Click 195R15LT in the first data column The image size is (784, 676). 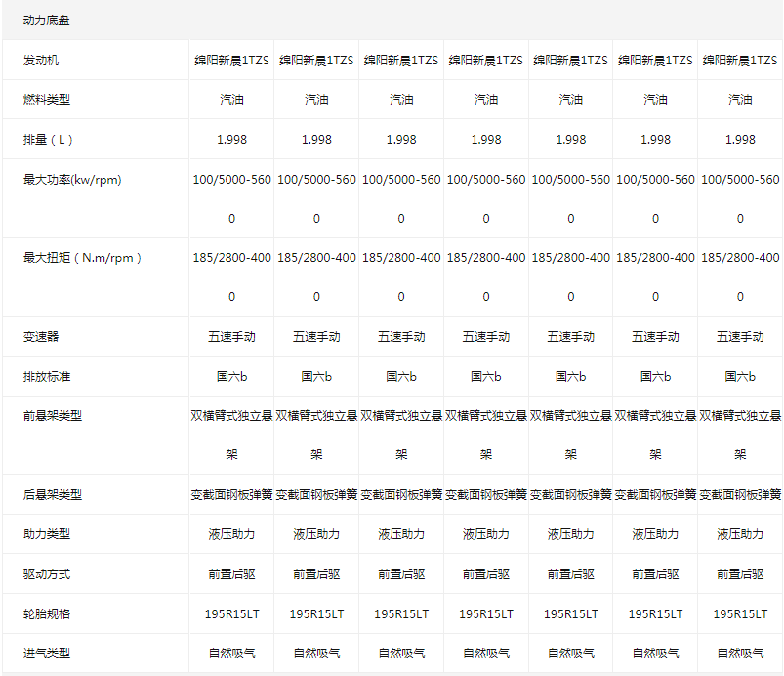click(x=231, y=613)
